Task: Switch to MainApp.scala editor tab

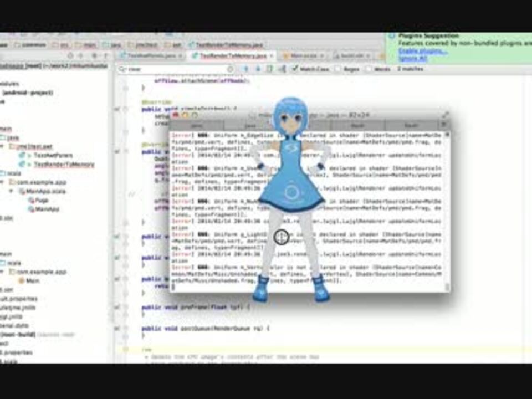Action: [303, 55]
